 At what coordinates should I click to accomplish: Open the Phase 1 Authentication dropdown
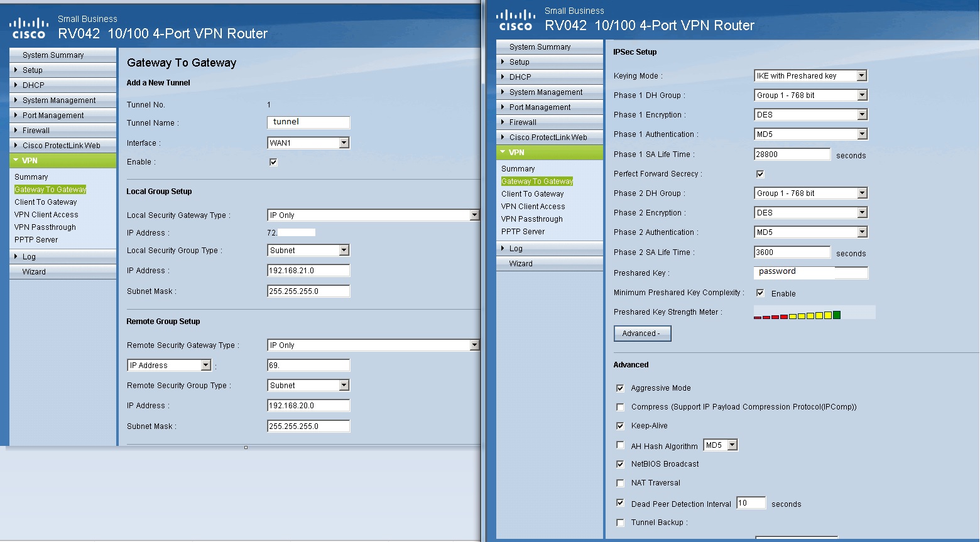click(810, 134)
